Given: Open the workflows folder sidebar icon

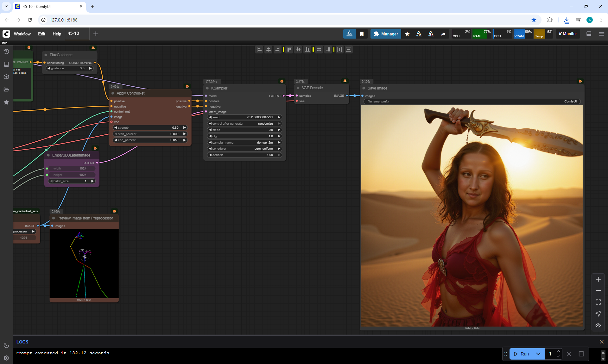Looking at the screenshot, I should [6, 89].
